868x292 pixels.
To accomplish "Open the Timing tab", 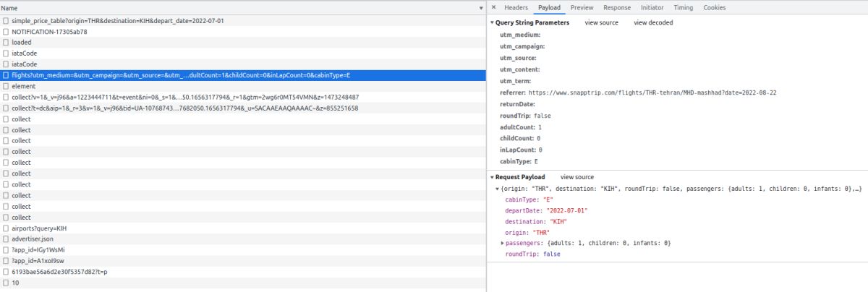I will [683, 7].
